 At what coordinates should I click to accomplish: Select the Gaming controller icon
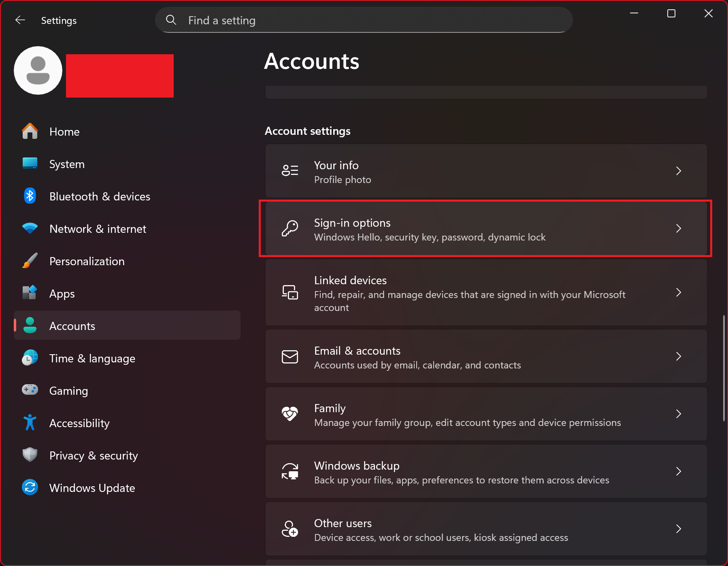point(30,390)
